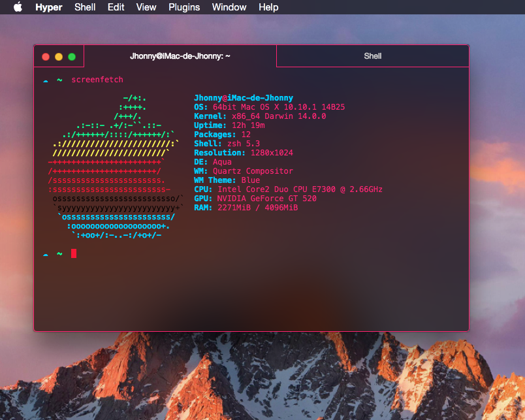The image size is (525, 420).
Task: Open the Help menu
Action: tap(268, 7)
